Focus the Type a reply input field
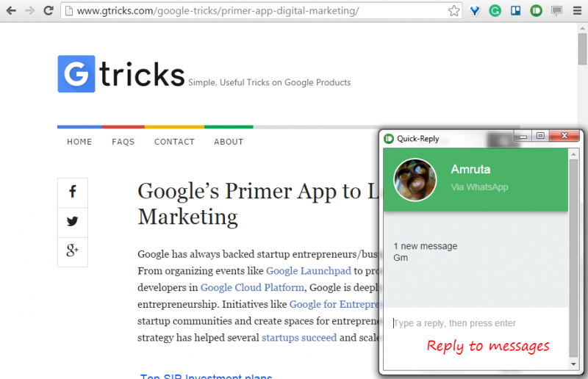Viewport: 588px width, 379px height. [x=476, y=323]
